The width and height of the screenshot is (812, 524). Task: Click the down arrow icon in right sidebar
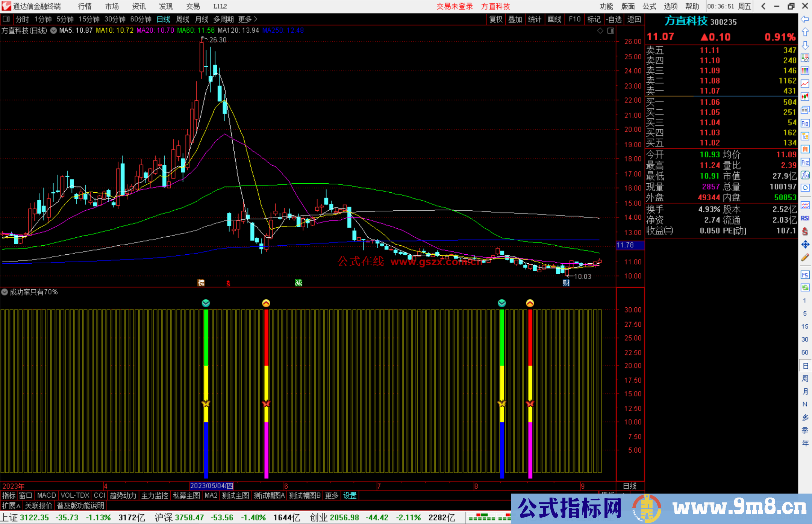point(804,45)
